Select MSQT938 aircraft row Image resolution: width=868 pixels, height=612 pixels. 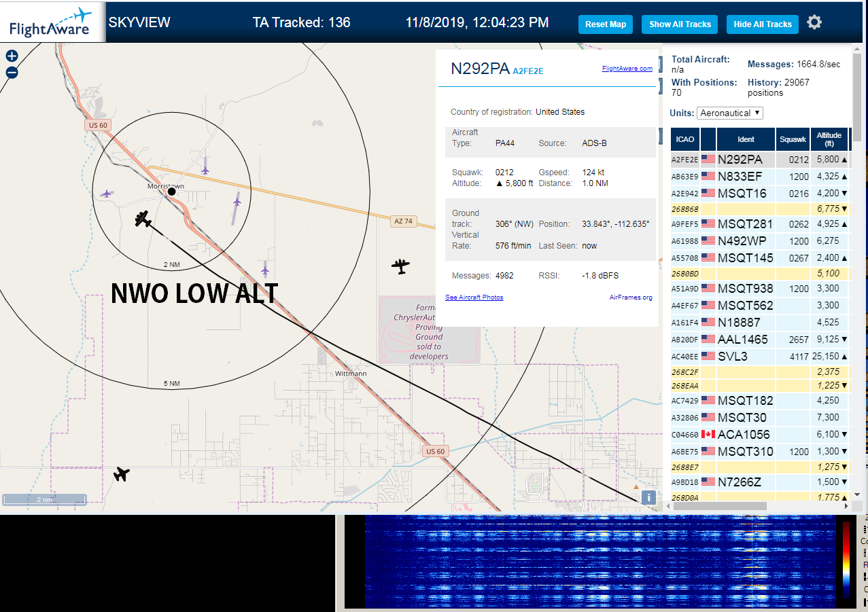[759, 288]
